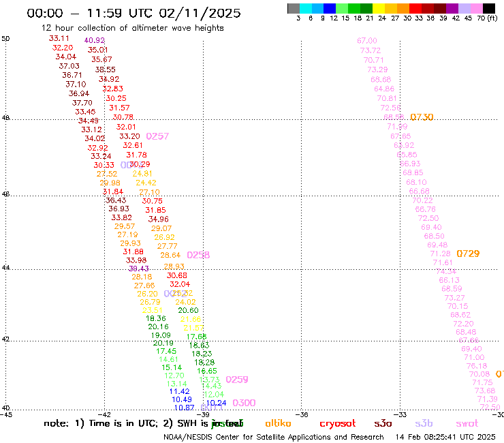The image size is (504, 443).
Task: Click the longitude axis label '-36'
Action: point(302,415)
